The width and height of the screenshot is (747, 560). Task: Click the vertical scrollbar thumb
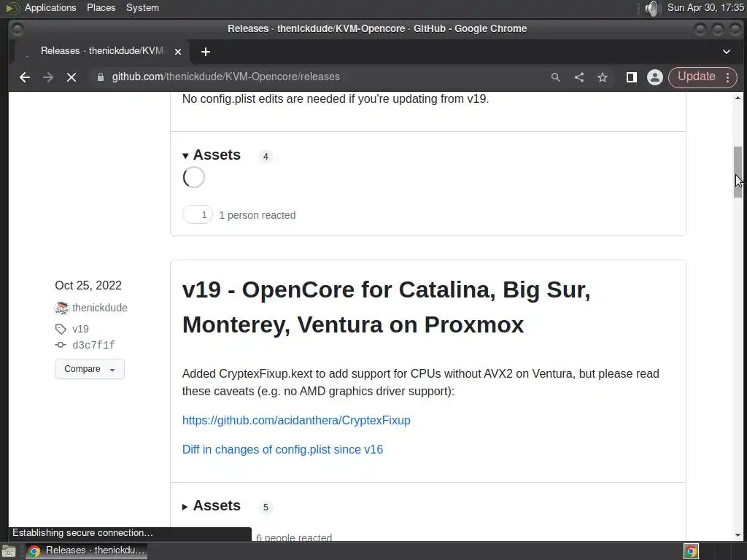coord(738,172)
